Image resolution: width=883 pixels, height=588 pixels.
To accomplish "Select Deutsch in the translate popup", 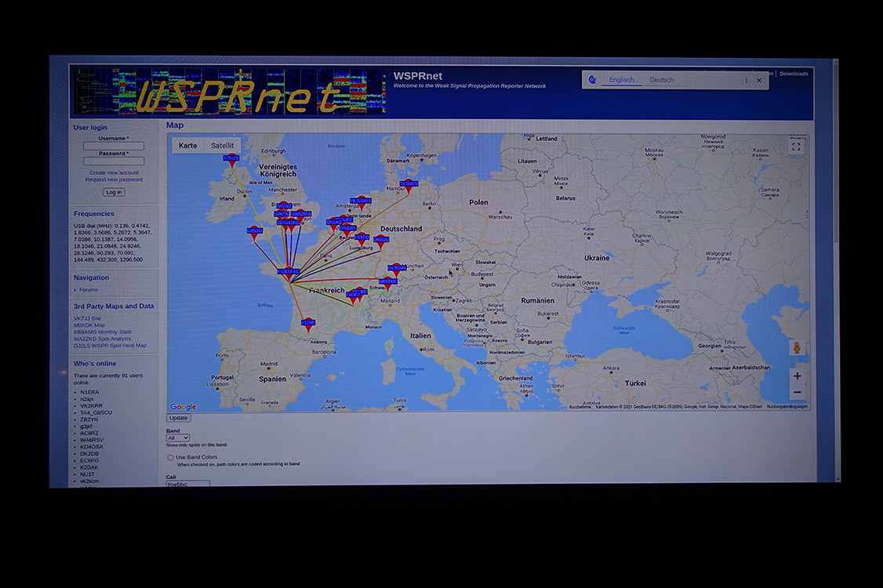I will [662, 80].
